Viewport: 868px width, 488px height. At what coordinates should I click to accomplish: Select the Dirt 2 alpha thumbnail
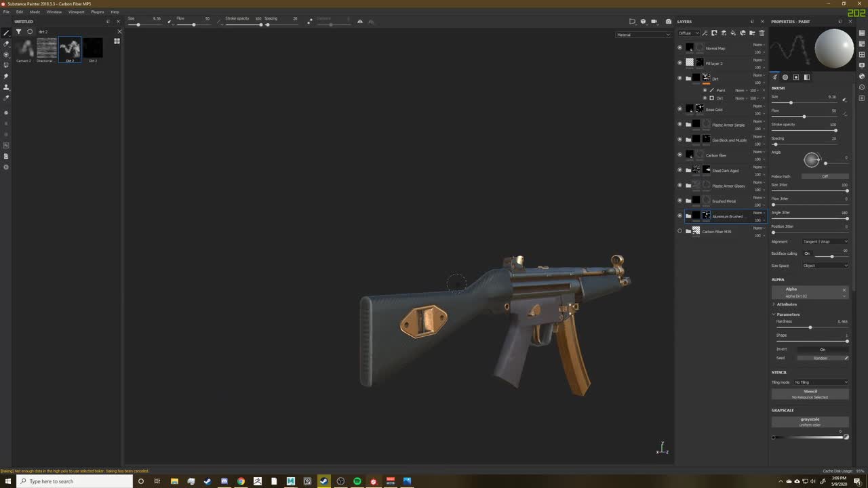click(70, 48)
